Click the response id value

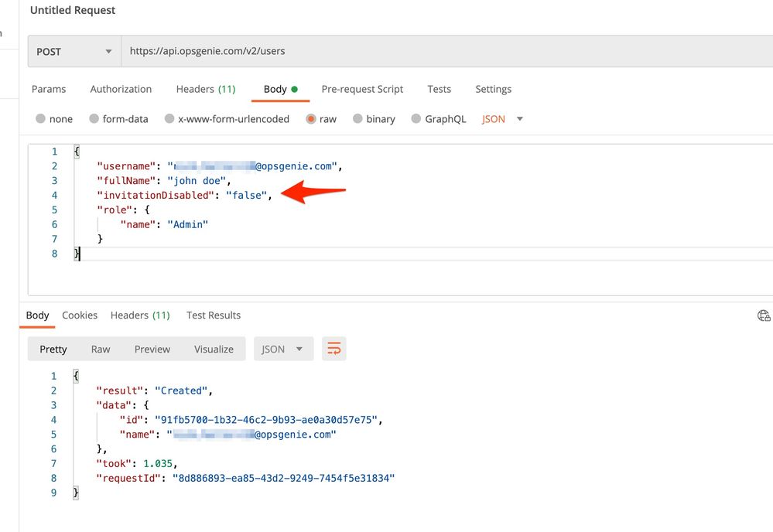tap(266, 420)
